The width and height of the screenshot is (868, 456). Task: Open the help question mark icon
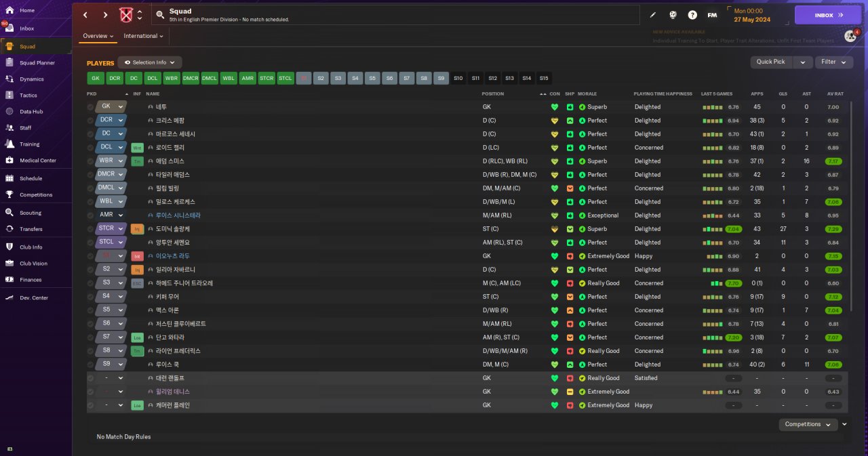(692, 15)
